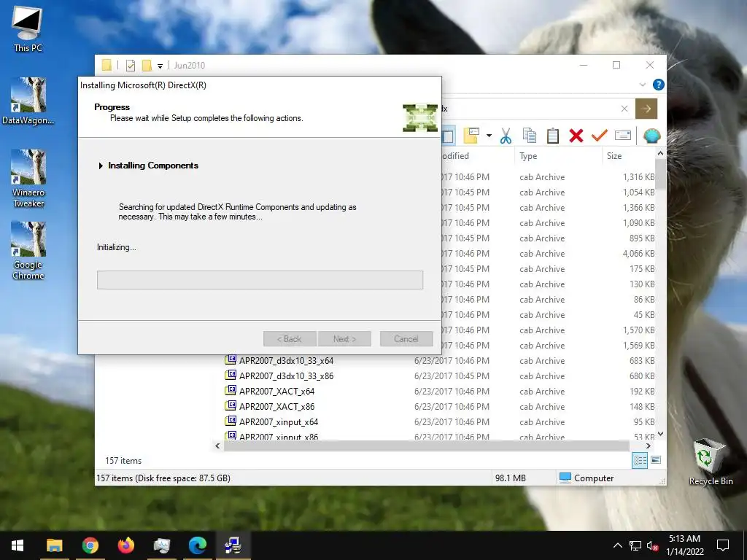Image resolution: width=747 pixels, height=560 pixels.
Task: Click the cab icon of APR2007_d3dx10_33_x86
Action: tap(231, 376)
